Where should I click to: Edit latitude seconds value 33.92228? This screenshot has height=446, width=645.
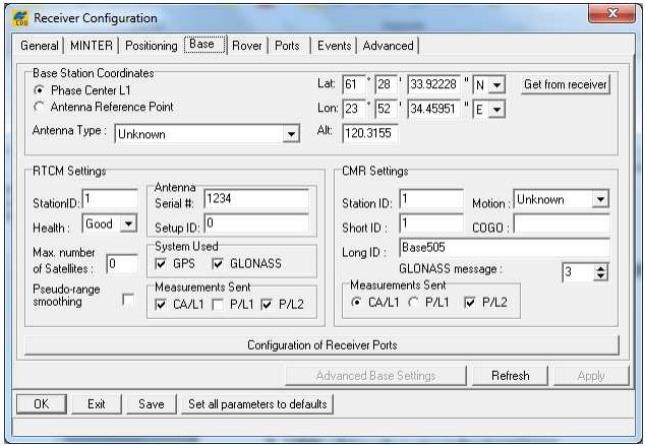(x=434, y=85)
